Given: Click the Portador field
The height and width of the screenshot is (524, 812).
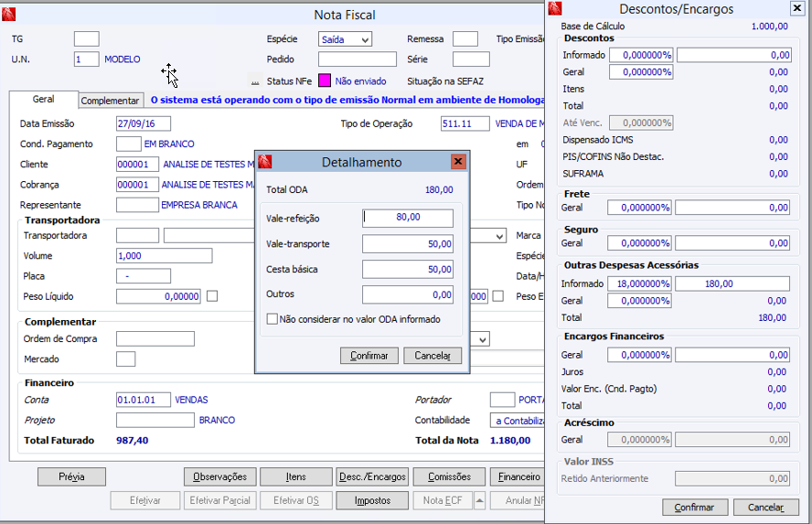Looking at the screenshot, I should [x=502, y=400].
